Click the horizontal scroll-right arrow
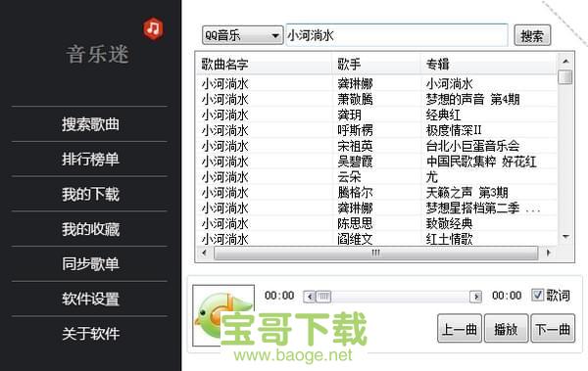This screenshot has width=588, height=371. [x=549, y=253]
